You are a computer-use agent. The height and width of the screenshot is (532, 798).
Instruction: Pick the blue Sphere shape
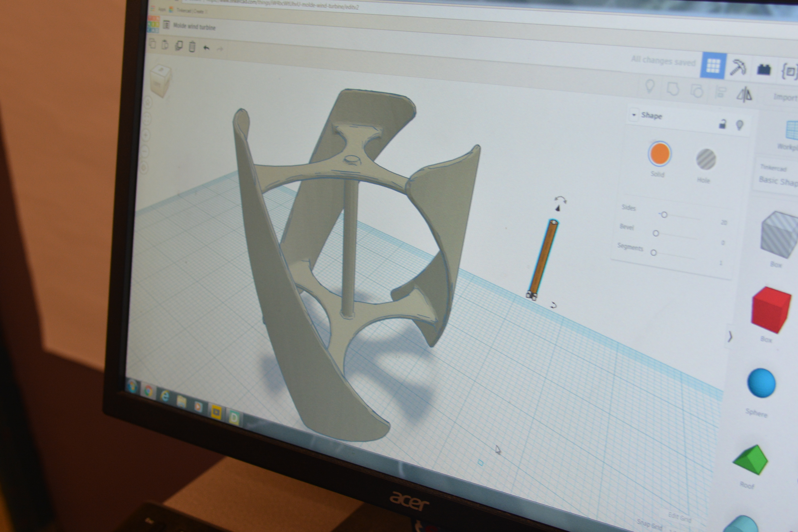click(x=761, y=383)
